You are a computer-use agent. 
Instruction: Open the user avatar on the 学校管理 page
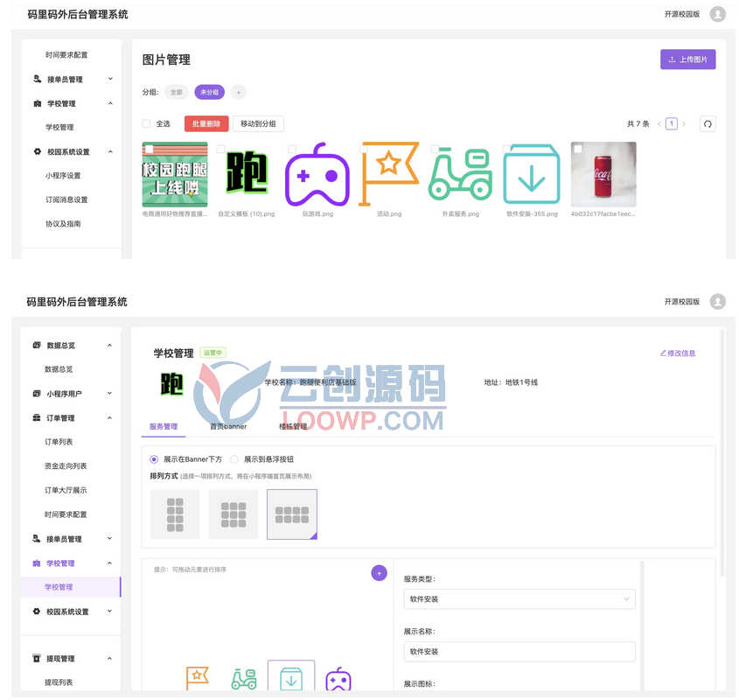(717, 301)
